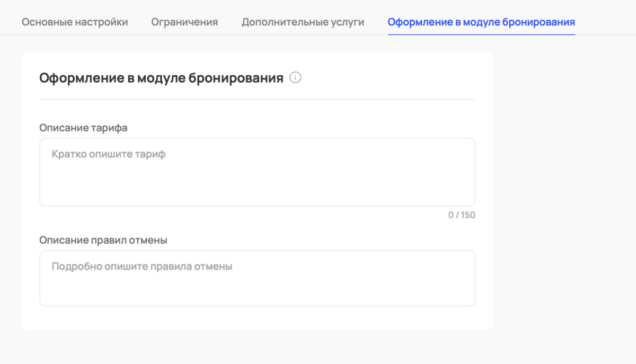636x364 pixels.
Task: Select the Дополнительные услуги tab
Action: tap(303, 22)
